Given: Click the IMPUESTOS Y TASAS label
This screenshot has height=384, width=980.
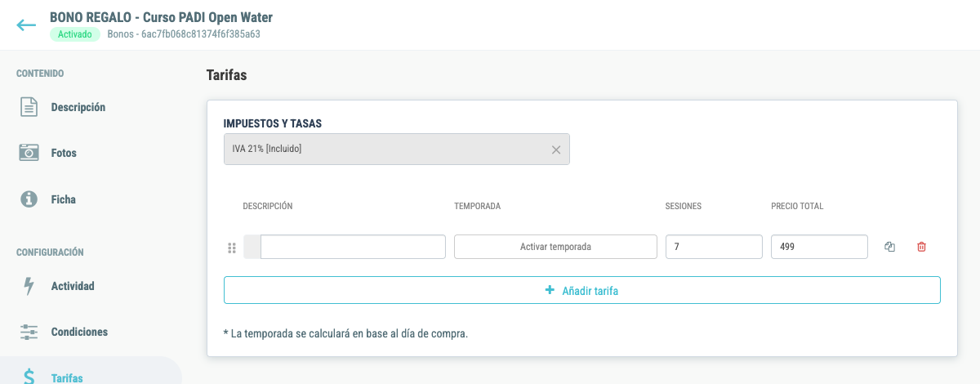Looking at the screenshot, I should [273, 123].
